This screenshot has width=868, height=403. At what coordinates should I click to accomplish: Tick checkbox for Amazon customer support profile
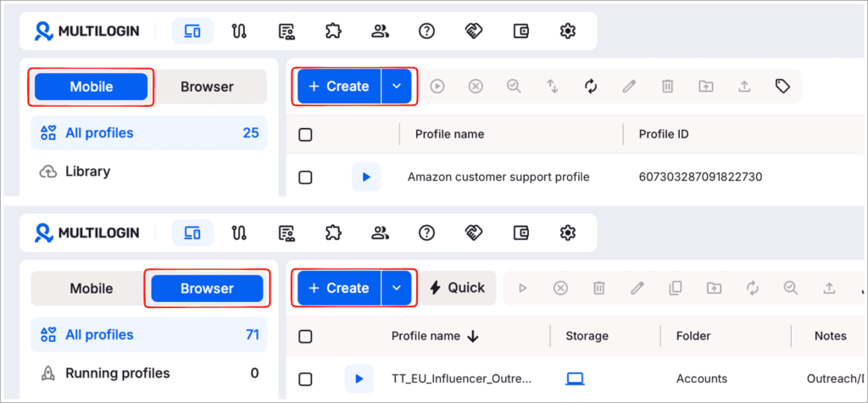pos(305,177)
